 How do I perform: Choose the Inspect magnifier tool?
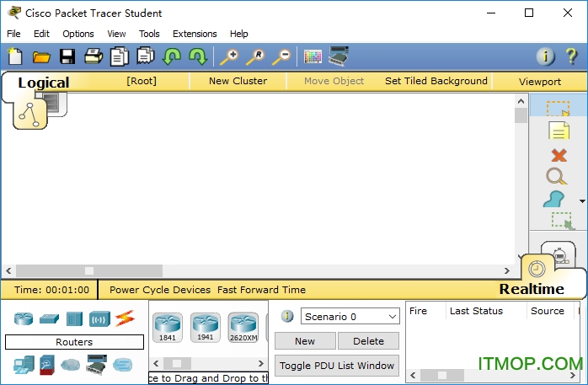coord(557,177)
